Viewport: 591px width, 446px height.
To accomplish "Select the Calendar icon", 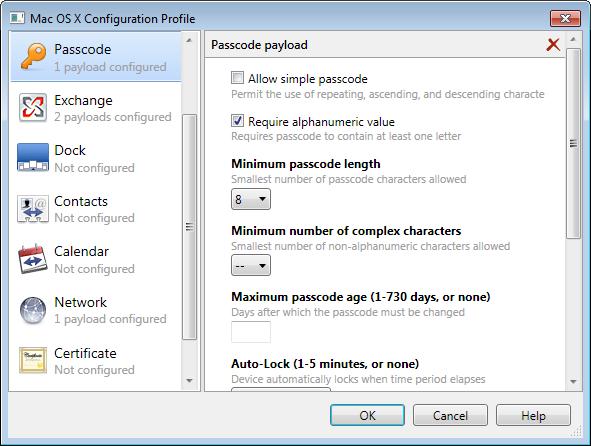I will [33, 259].
